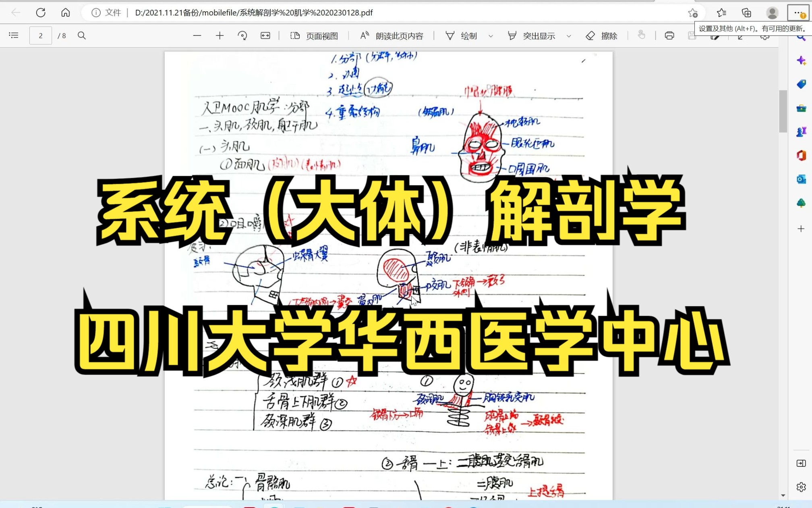This screenshot has height=508, width=812.
Task: Go to the browser home page
Action: [66, 12]
